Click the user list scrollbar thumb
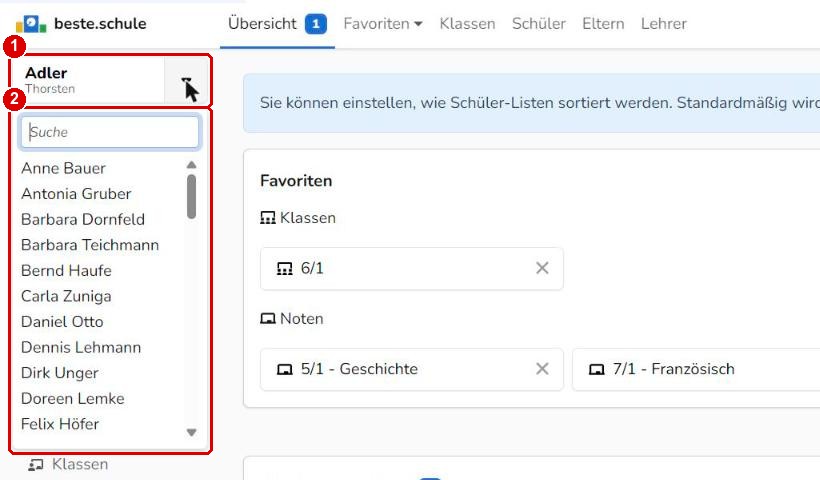The width and height of the screenshot is (820, 480). pyautogui.click(x=191, y=197)
